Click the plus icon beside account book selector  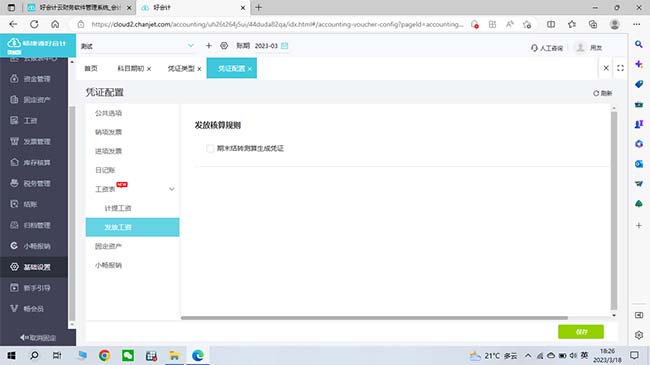click(x=209, y=46)
